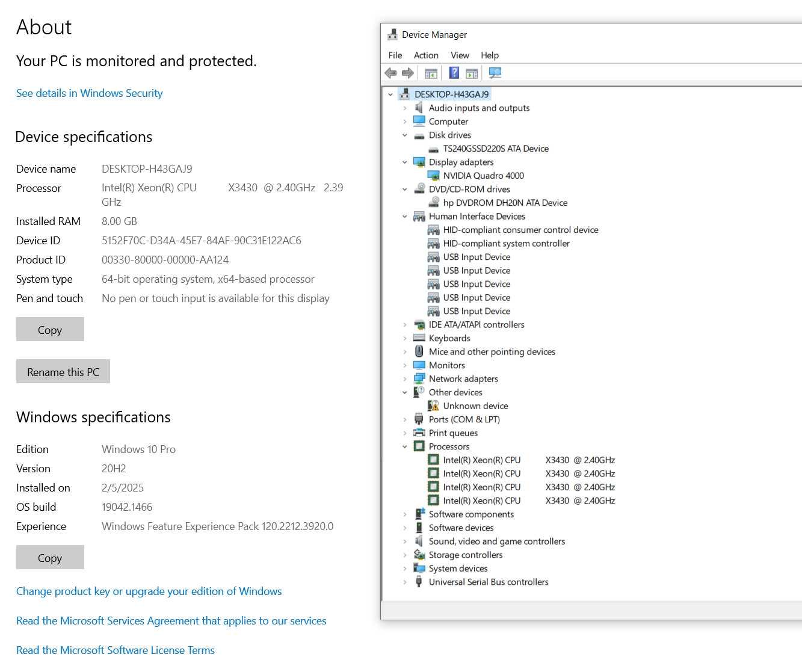
Task: Click the Disk drives category icon
Action: [x=419, y=135]
